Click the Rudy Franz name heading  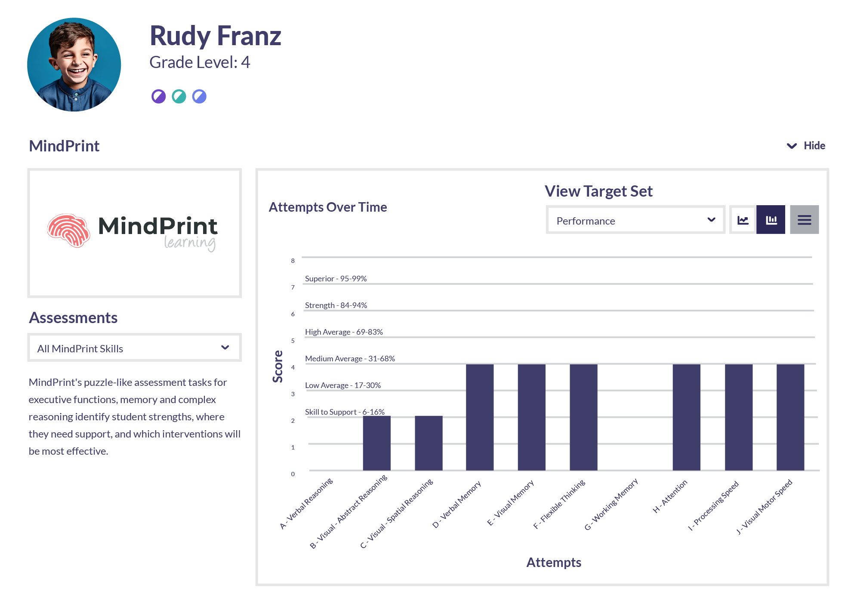[x=215, y=36]
